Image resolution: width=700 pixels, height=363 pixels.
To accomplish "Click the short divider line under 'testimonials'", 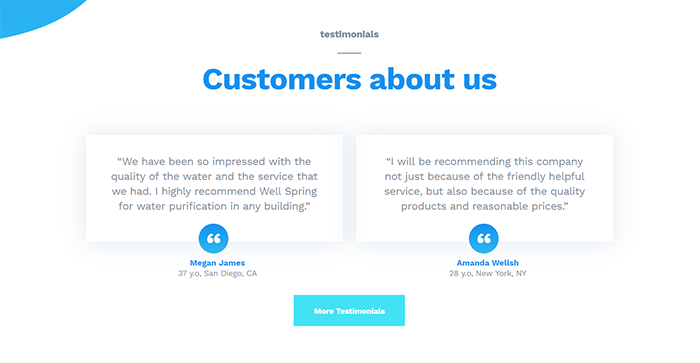I will (349, 53).
